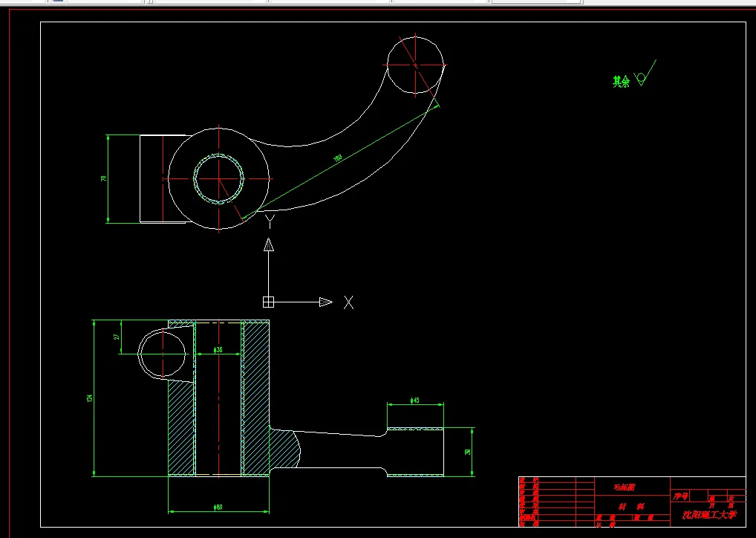Select the 70 dimension text

click(x=103, y=178)
